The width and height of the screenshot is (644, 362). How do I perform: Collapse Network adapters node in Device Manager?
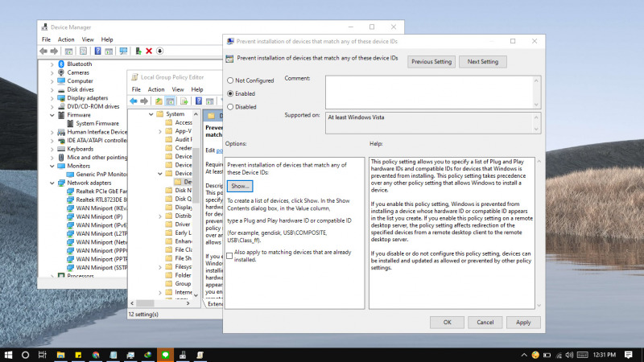(x=52, y=183)
